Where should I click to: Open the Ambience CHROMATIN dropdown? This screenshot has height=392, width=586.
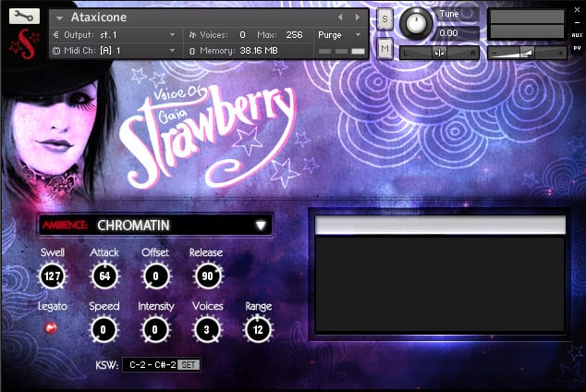[x=155, y=225]
